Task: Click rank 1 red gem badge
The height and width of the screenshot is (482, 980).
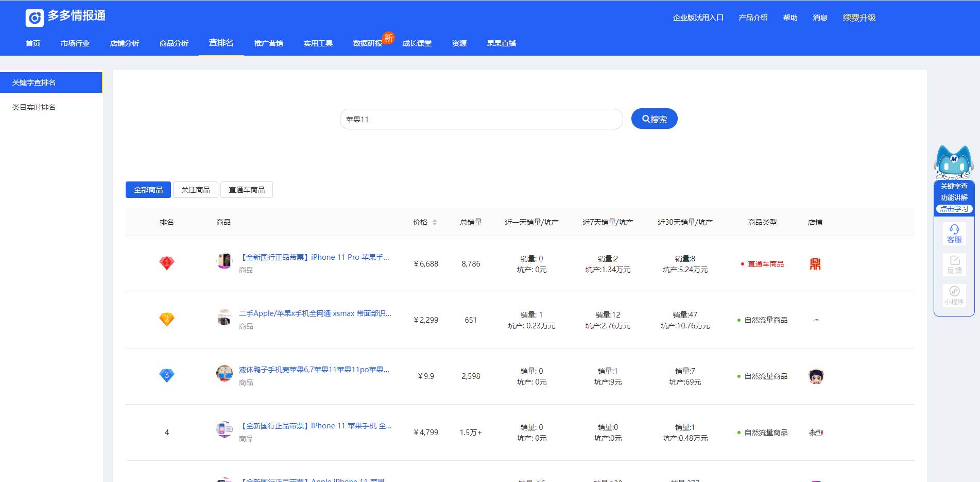Action: 167,263
